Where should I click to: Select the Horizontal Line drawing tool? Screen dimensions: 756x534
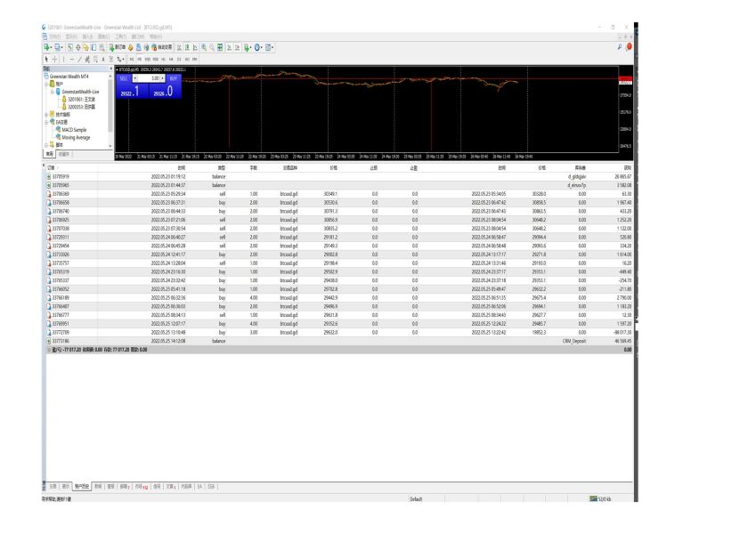72,60
